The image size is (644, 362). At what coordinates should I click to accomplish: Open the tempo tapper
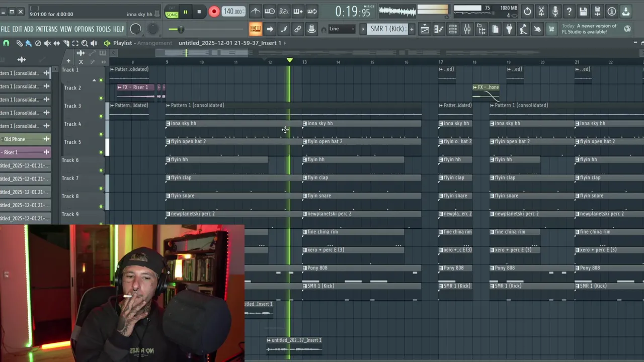point(523,29)
